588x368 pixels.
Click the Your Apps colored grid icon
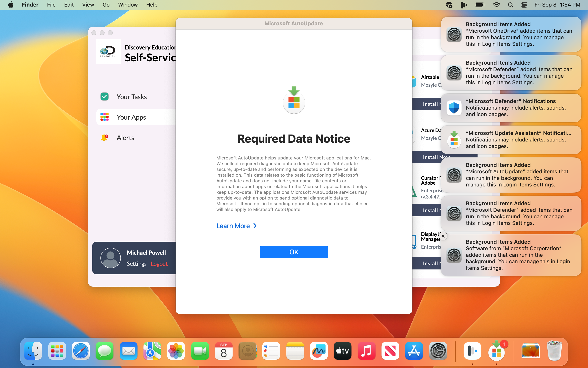[x=105, y=117]
